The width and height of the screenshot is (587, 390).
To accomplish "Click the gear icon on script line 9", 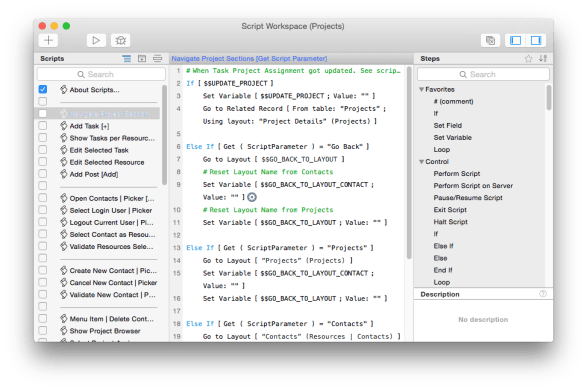I will [252, 197].
